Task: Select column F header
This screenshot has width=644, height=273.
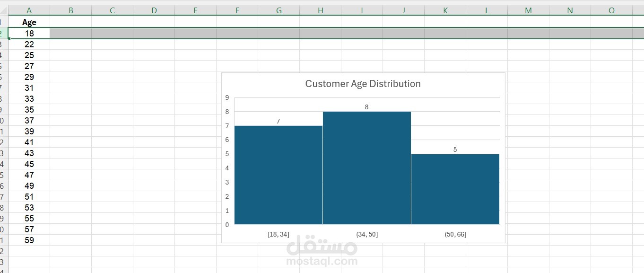Action: coord(237,10)
